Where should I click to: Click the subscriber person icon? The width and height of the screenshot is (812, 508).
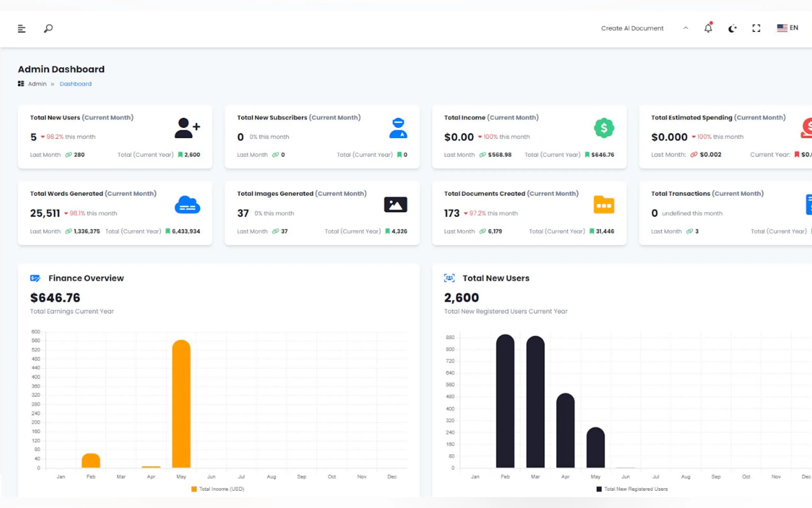point(398,128)
